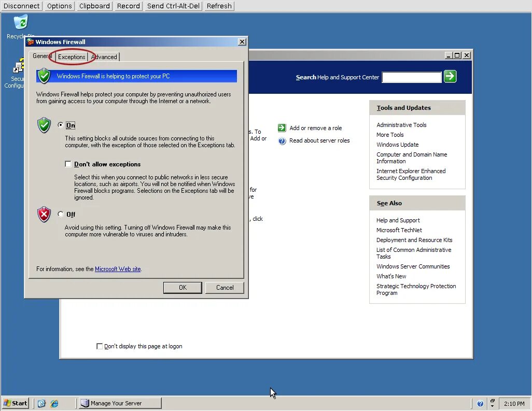Image resolution: width=532 pixels, height=411 pixels.
Task: Click red shield icon beside Off option
Action: 44,215
